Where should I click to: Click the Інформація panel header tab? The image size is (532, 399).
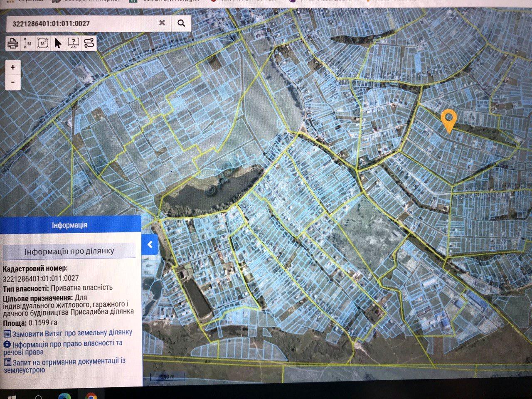[x=69, y=225]
